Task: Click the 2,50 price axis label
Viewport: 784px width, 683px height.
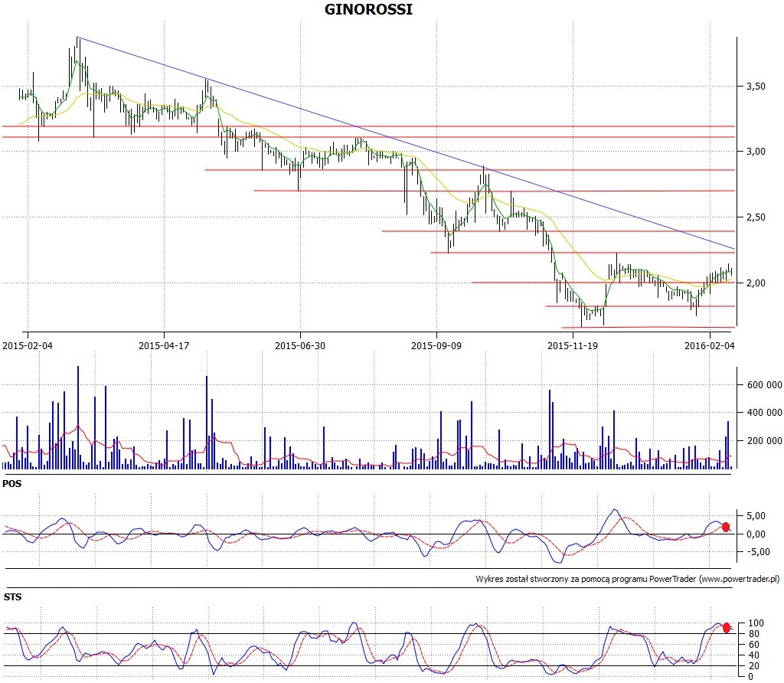Action: [x=756, y=217]
